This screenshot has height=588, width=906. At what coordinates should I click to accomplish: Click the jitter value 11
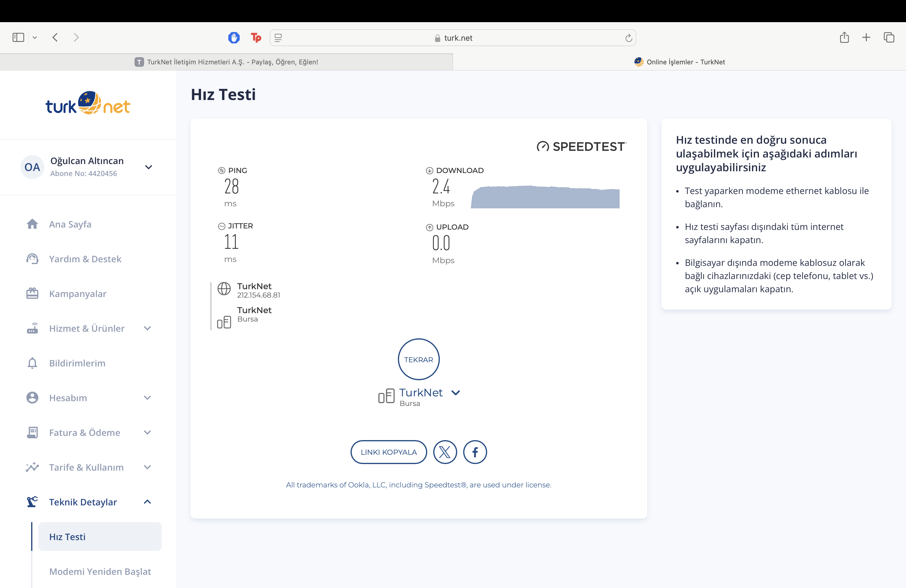tap(231, 242)
